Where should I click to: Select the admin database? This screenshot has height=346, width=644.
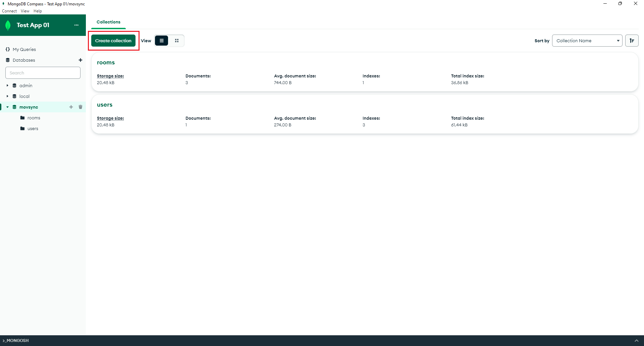click(x=26, y=85)
